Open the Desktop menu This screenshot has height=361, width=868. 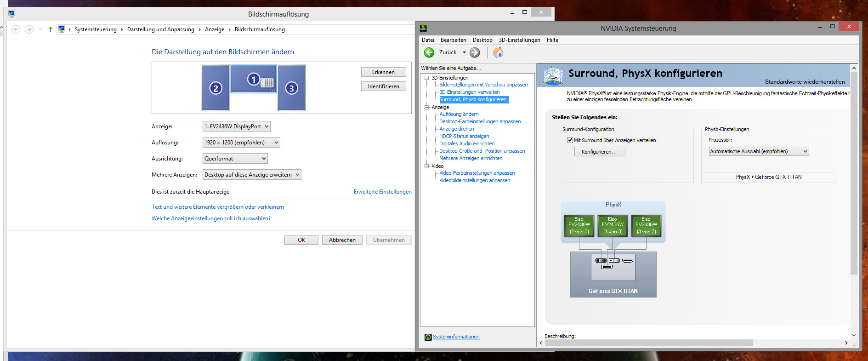click(482, 40)
